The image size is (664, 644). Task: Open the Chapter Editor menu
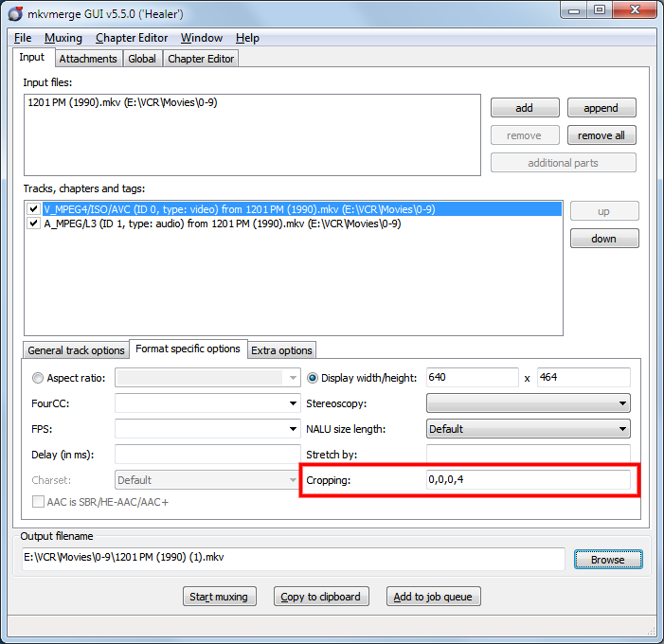pos(132,38)
